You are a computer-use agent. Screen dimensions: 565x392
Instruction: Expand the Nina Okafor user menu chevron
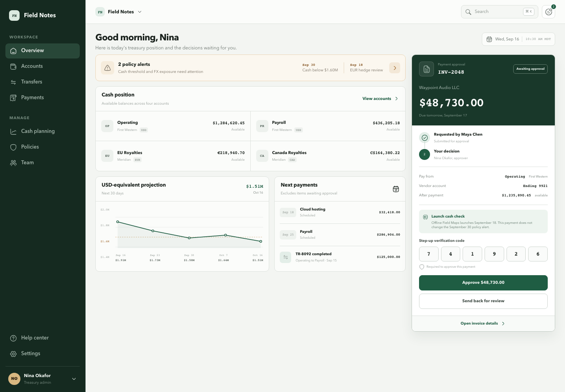(74, 379)
